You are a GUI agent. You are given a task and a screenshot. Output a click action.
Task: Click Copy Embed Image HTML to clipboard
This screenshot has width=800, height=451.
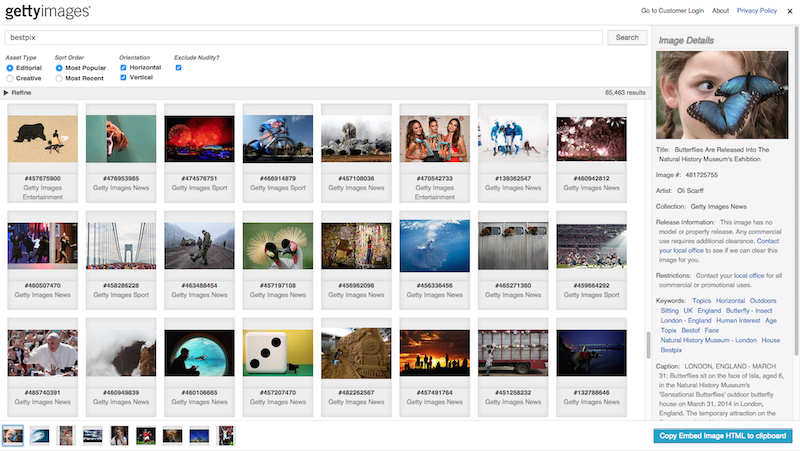pyautogui.click(x=722, y=436)
